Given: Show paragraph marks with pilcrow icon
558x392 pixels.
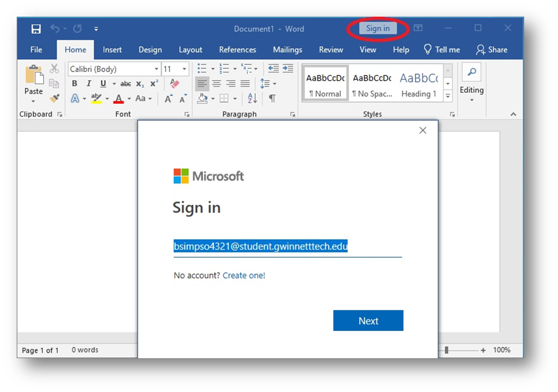Looking at the screenshot, I should [x=272, y=98].
